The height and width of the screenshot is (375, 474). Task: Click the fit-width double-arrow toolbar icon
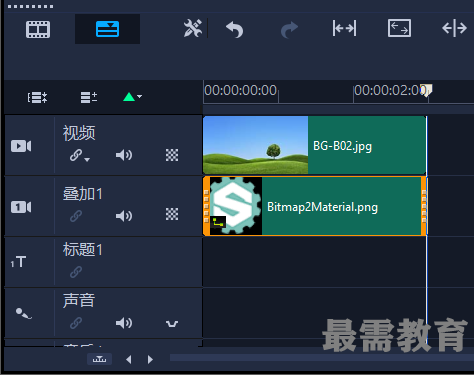point(344,28)
